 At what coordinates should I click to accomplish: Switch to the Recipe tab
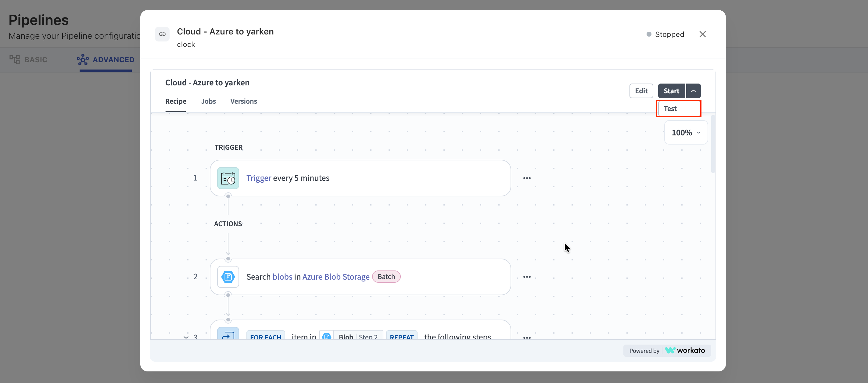coord(176,101)
